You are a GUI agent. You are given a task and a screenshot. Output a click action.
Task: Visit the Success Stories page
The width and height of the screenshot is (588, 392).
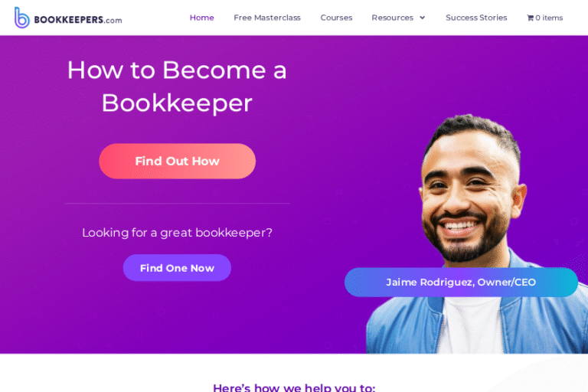tap(476, 18)
